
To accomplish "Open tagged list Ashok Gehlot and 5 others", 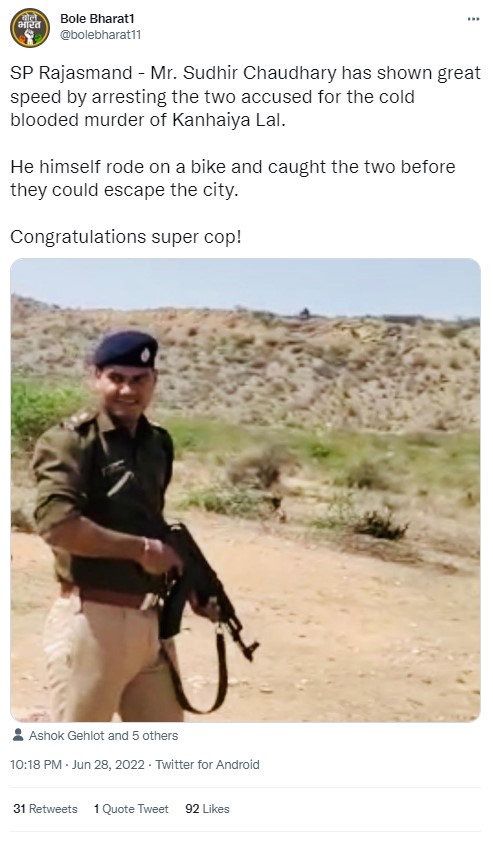I will [103, 736].
